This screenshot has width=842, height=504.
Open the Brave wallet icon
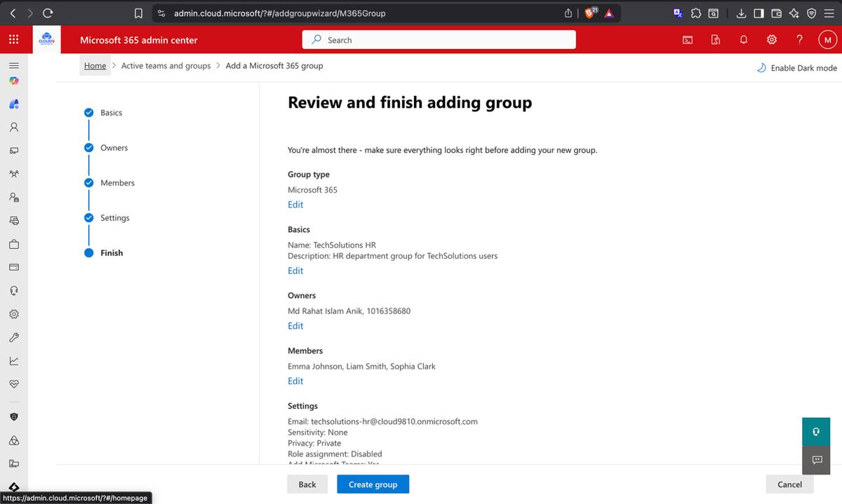tap(776, 13)
